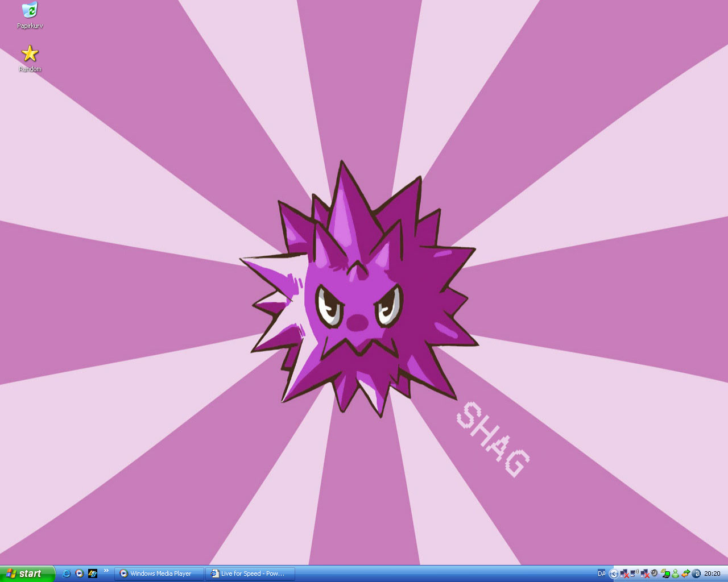Switch to Live for Speed taskbar button

click(x=251, y=573)
